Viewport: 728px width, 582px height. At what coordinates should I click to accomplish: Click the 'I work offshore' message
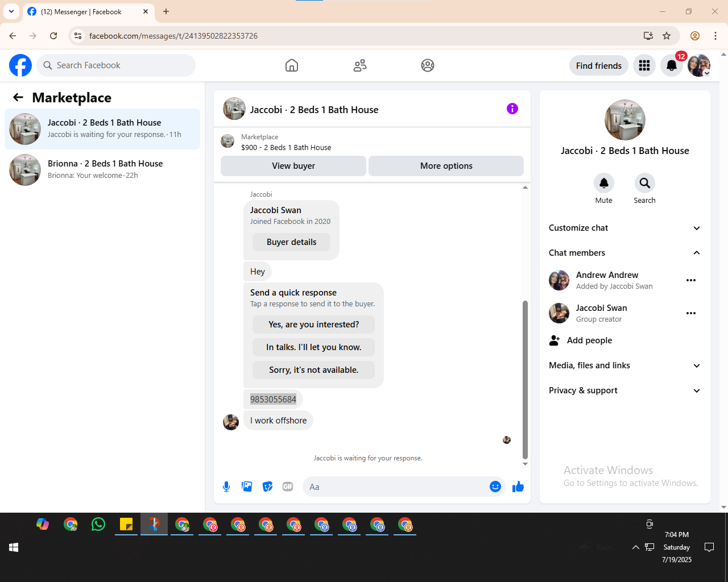pyautogui.click(x=278, y=421)
